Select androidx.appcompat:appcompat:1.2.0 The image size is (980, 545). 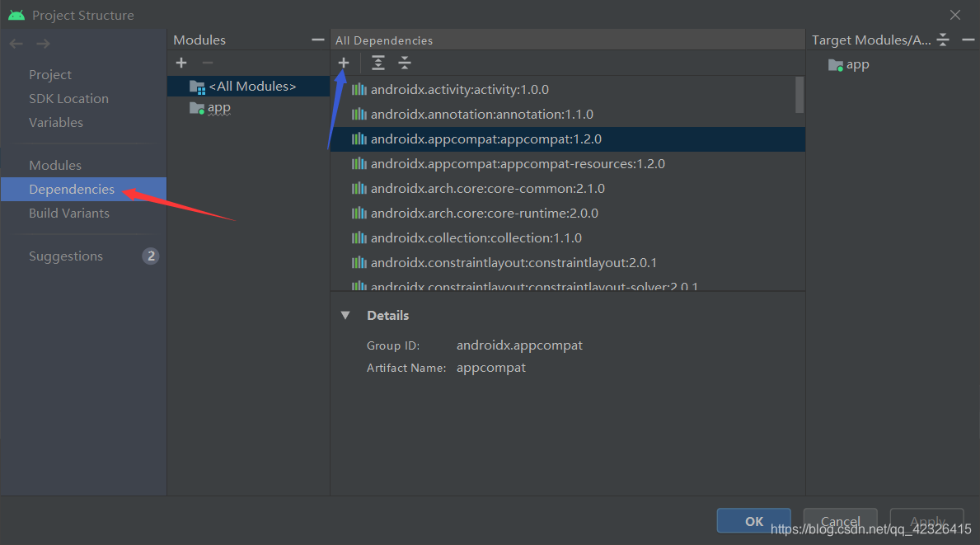[x=568, y=139]
